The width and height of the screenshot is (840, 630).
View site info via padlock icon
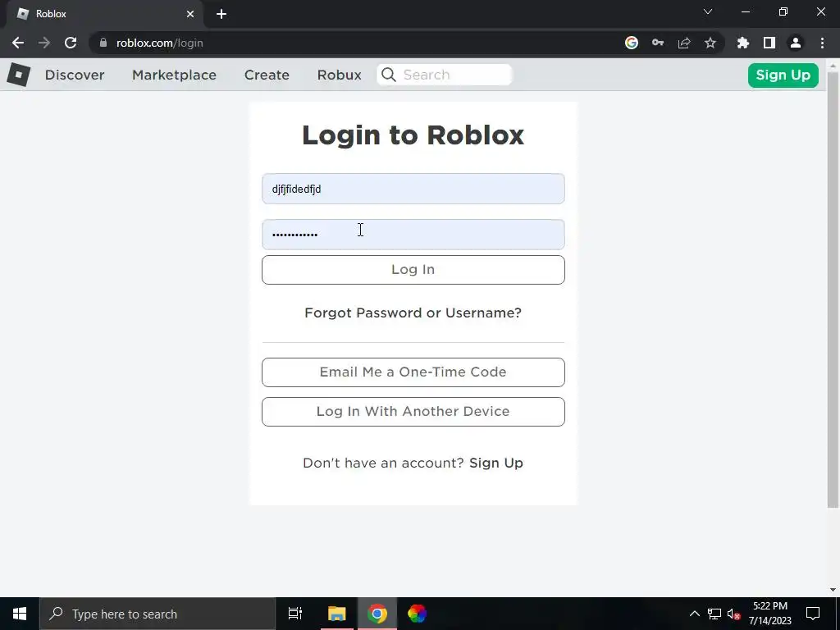[x=103, y=43]
